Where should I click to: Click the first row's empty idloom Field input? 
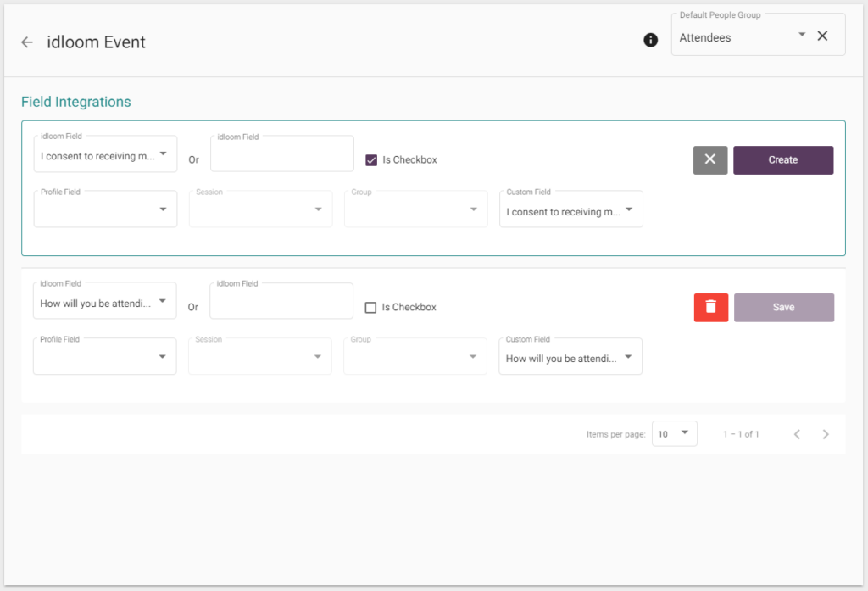click(x=281, y=155)
